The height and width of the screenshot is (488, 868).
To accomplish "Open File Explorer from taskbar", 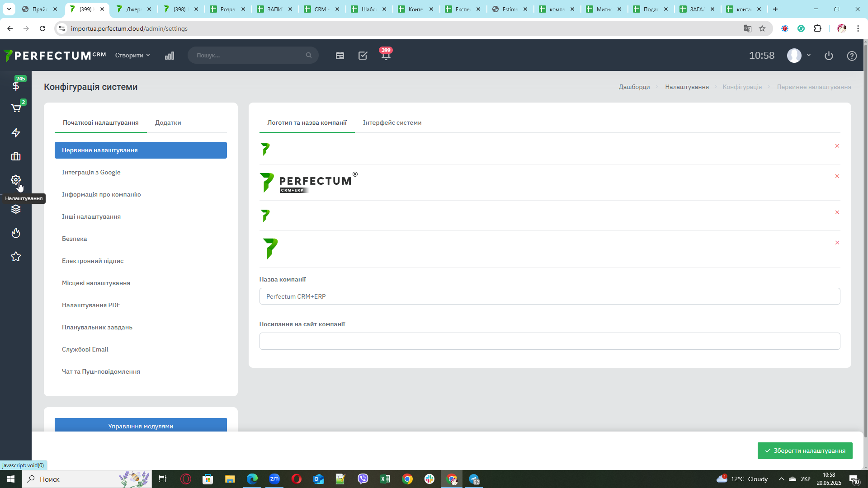I will pos(230,479).
